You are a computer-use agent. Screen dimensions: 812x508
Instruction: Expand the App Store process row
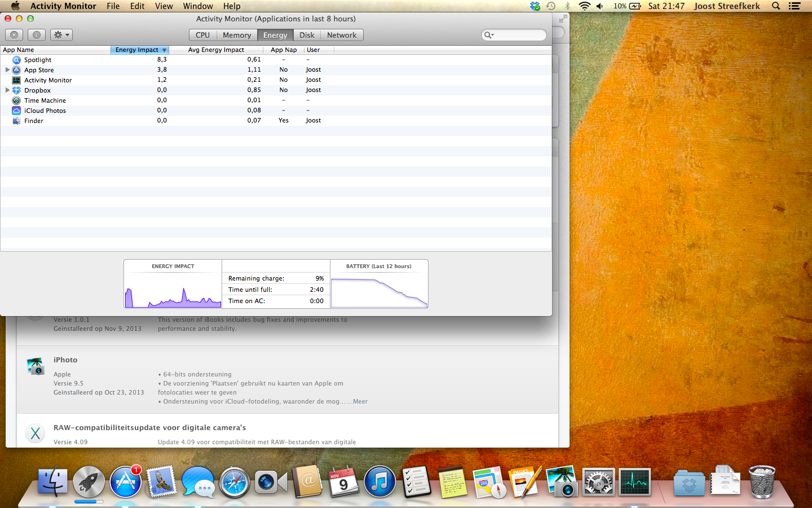[x=7, y=70]
